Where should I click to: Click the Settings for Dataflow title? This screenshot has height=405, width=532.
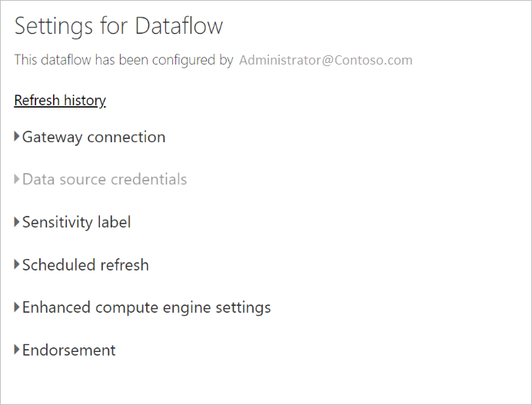coord(118,26)
